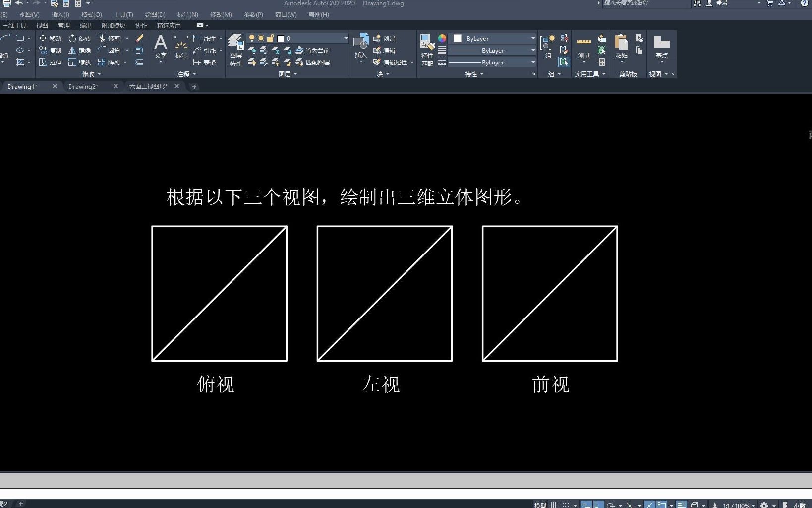The width and height of the screenshot is (812, 508).
Task: Click the layer 0 white color swatch
Action: 281,38
